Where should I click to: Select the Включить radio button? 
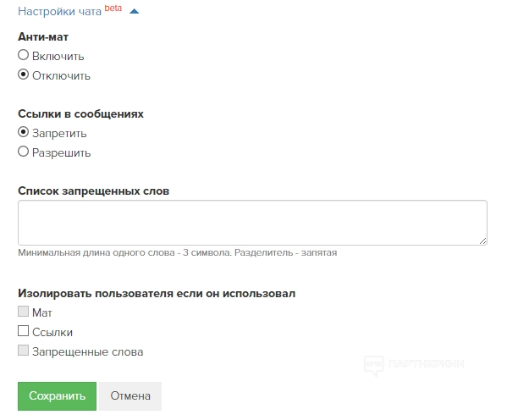point(24,55)
